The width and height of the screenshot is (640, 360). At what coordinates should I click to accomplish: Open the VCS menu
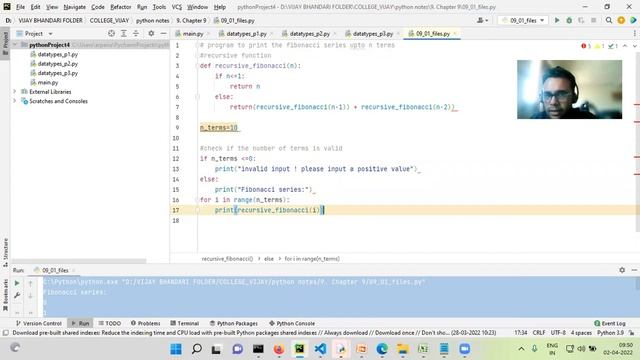(176, 7)
